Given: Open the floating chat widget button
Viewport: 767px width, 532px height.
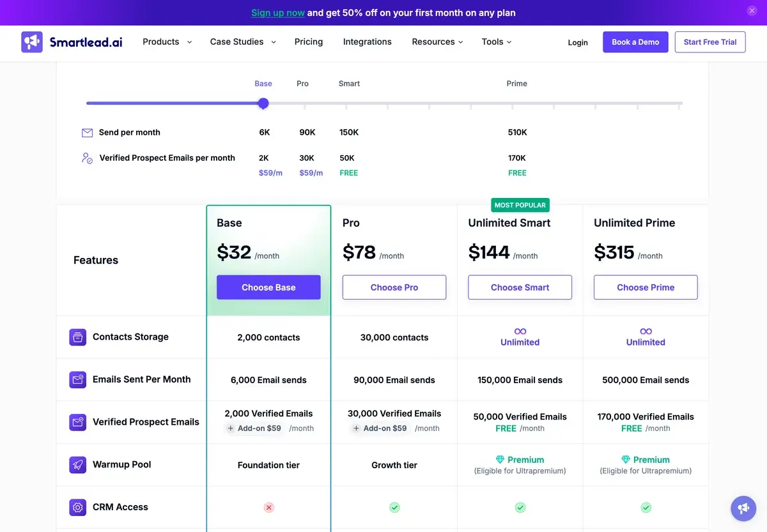Looking at the screenshot, I should 743,508.
